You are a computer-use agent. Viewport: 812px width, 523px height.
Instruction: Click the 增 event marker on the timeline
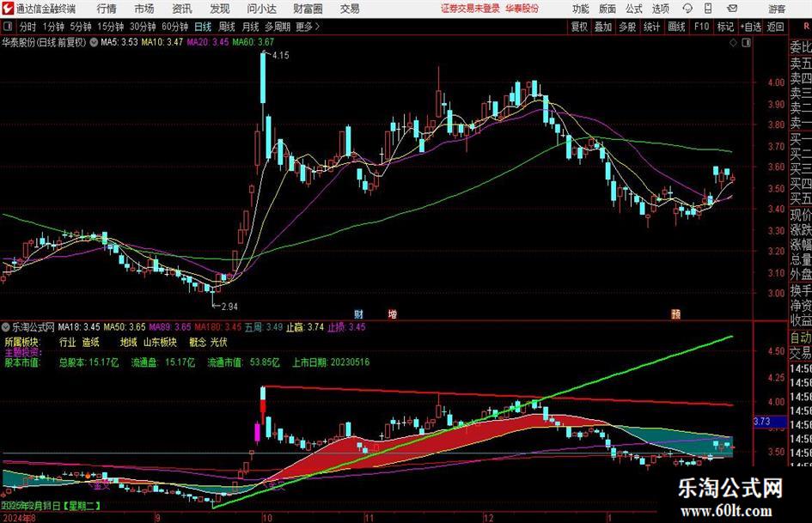[x=393, y=313]
